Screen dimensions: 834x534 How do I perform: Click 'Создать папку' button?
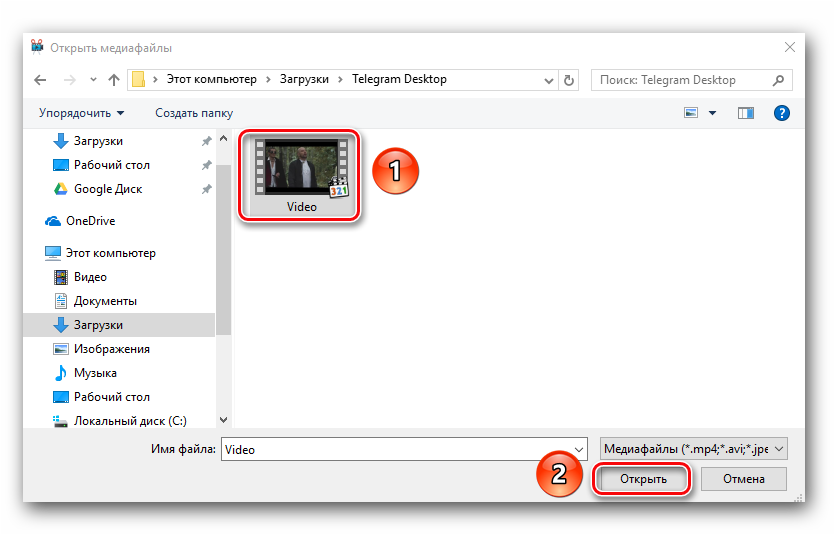[x=194, y=113]
